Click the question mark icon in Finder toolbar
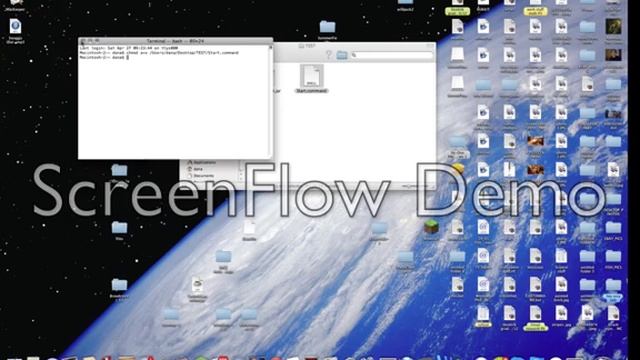640x360 pixels. click(329, 55)
